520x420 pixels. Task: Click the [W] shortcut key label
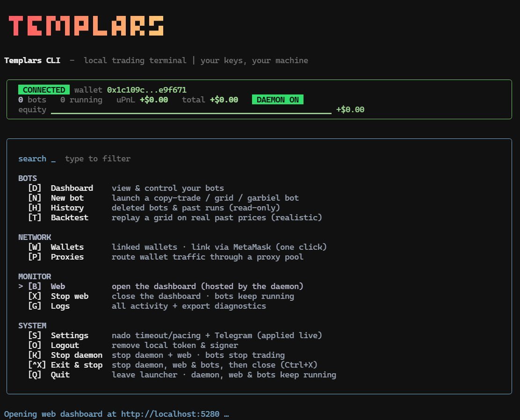[35, 247]
